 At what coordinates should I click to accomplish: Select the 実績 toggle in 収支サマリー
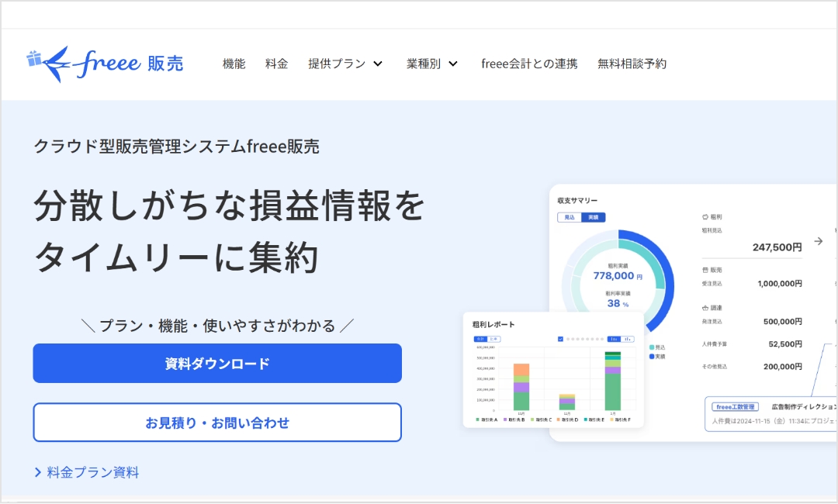[593, 218]
